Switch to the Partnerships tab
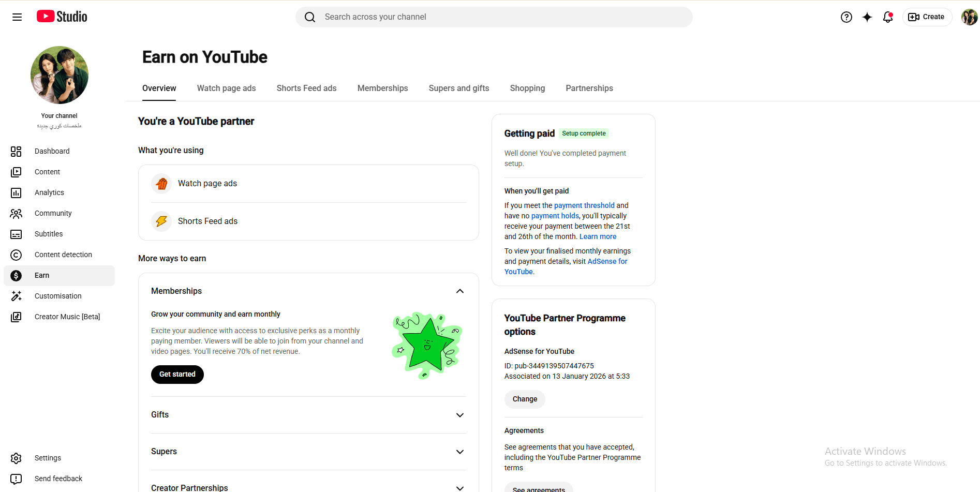This screenshot has height=492, width=980. click(x=589, y=88)
